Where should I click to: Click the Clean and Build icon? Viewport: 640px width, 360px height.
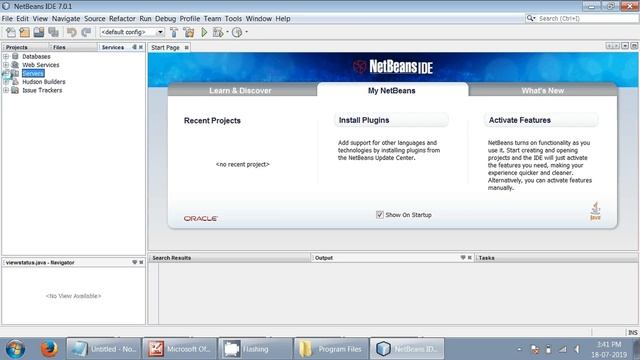(189, 32)
